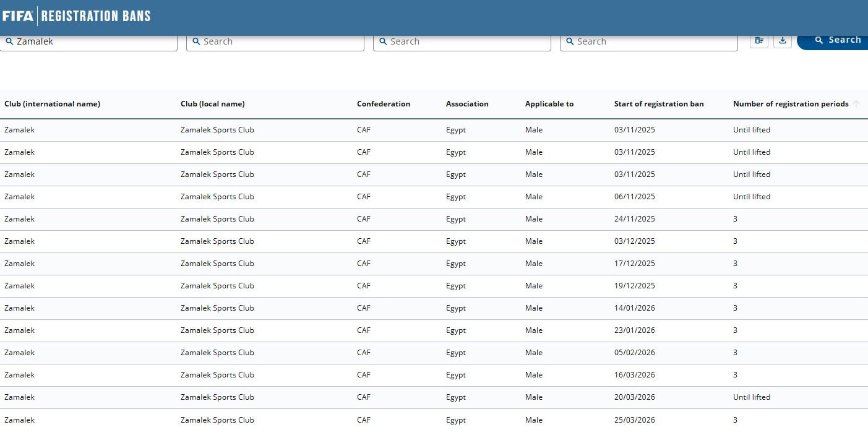This screenshot has width=868, height=435.
Task: Select the row with ban start 06/11/2025
Action: click(x=634, y=197)
